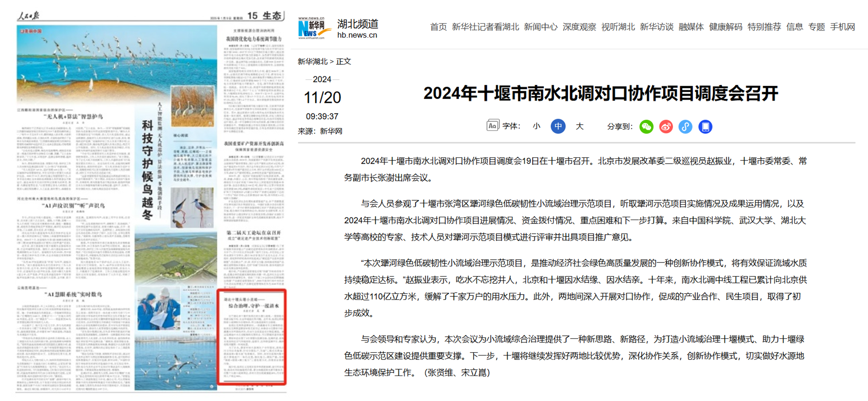Click 新华湖北 in the breadcrumb
The image size is (868, 401).
click(313, 62)
